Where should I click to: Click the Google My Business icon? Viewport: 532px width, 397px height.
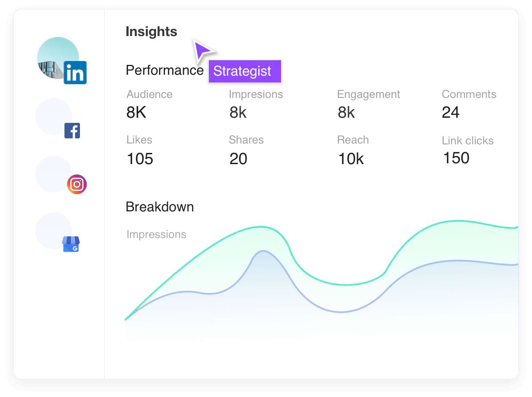(72, 244)
